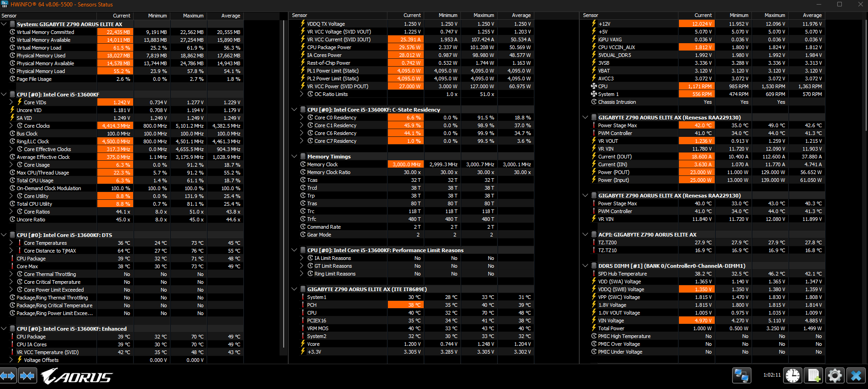
Task: Click the thermometer icon beside VRM MOS
Action: point(303,328)
